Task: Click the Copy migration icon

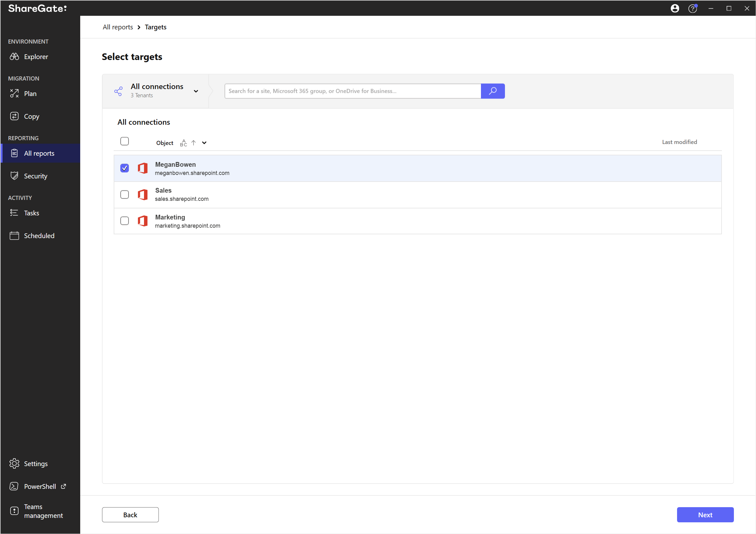Action: click(x=15, y=116)
